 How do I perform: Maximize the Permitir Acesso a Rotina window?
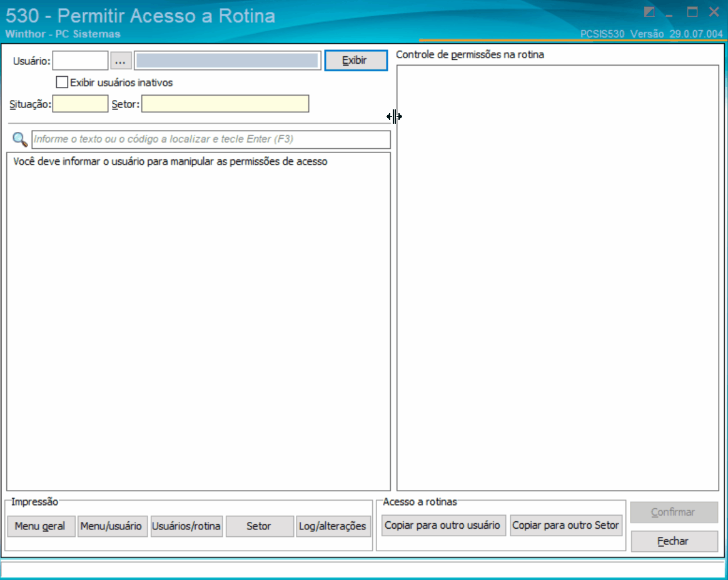tap(692, 12)
